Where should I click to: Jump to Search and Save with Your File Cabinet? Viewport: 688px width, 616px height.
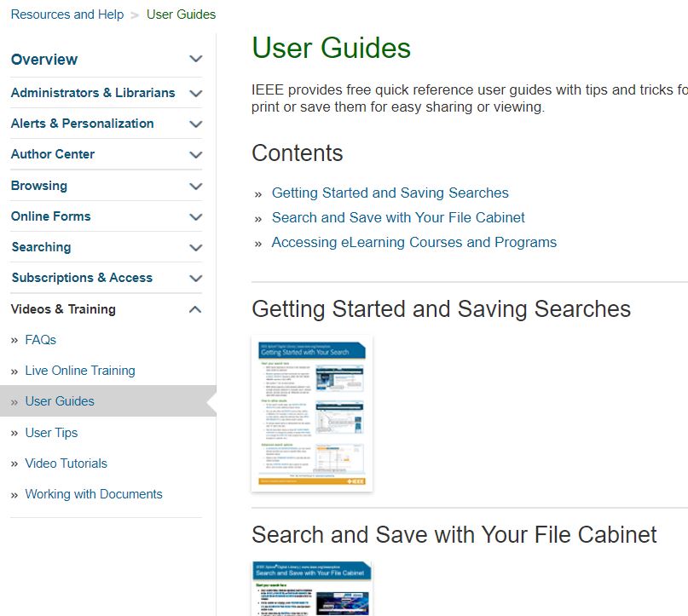coord(398,217)
